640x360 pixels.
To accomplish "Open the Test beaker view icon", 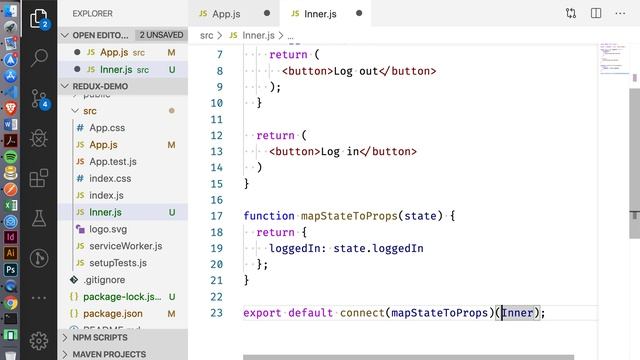I will click(x=39, y=218).
